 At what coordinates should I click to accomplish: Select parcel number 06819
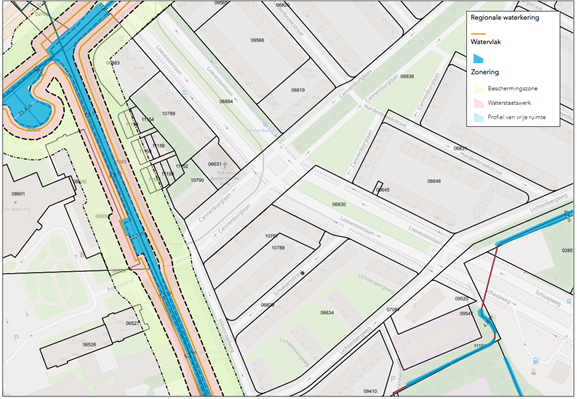coord(298,90)
